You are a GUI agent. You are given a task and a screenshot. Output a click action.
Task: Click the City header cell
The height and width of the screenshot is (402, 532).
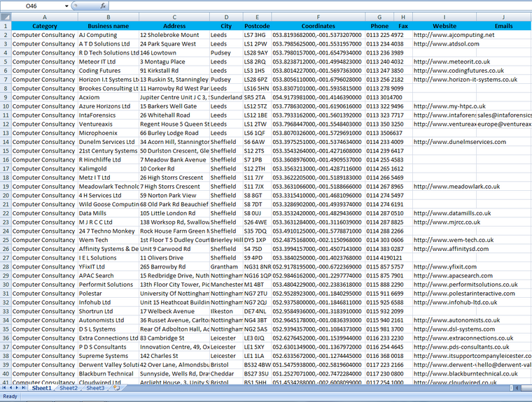(226, 26)
